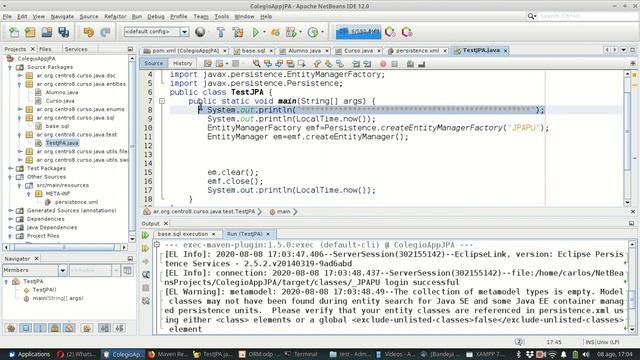Toggle the Source view button in editor
Viewport: 640px width, 360px height.
(x=153, y=63)
